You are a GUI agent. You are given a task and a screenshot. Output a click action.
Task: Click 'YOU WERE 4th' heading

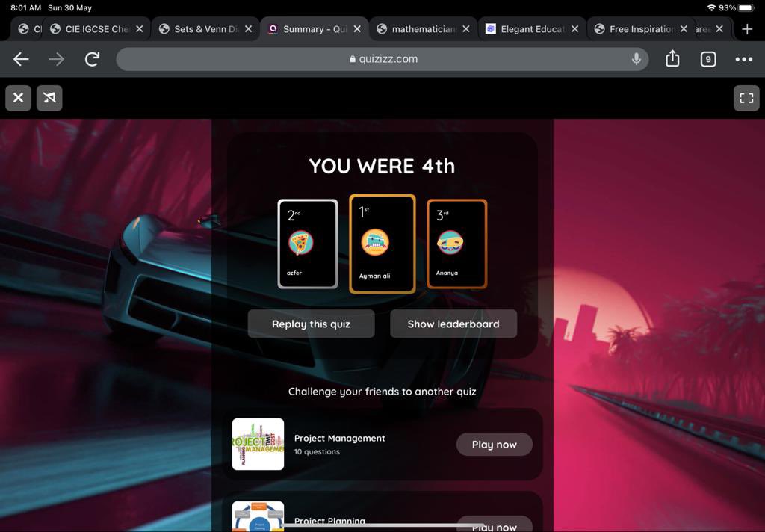(x=382, y=167)
